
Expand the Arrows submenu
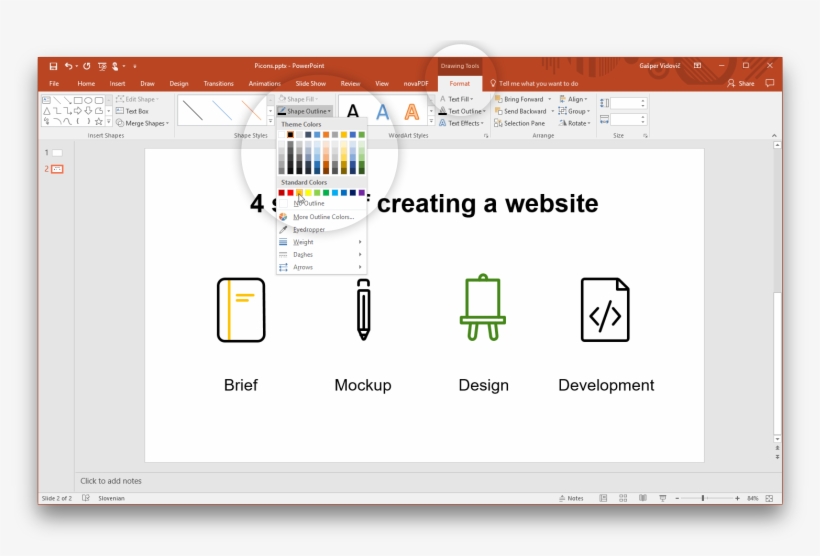(321, 267)
